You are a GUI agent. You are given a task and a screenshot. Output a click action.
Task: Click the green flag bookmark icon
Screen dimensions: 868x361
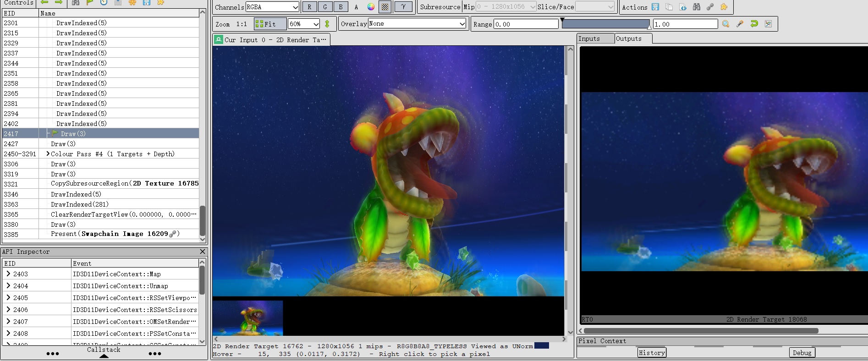[x=90, y=2]
